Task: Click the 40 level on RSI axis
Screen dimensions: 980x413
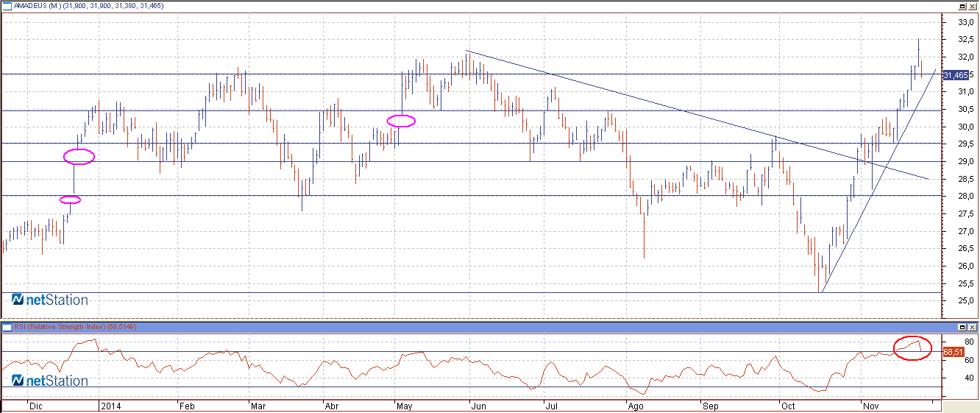Action: point(970,378)
